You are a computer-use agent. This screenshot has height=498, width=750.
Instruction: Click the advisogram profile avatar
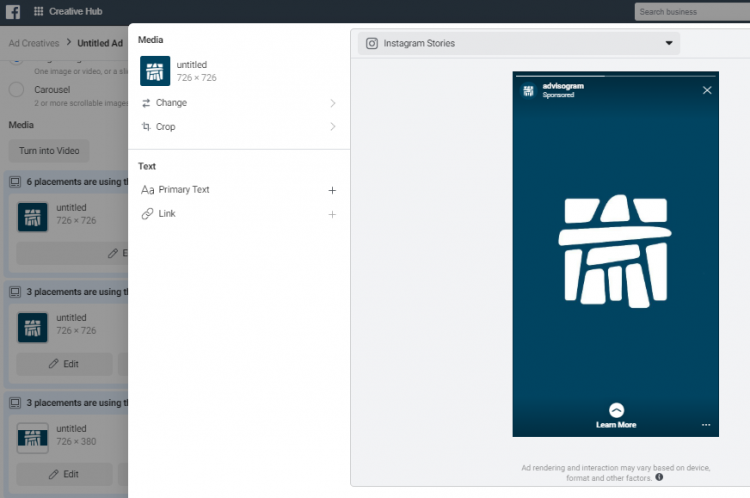point(528,91)
